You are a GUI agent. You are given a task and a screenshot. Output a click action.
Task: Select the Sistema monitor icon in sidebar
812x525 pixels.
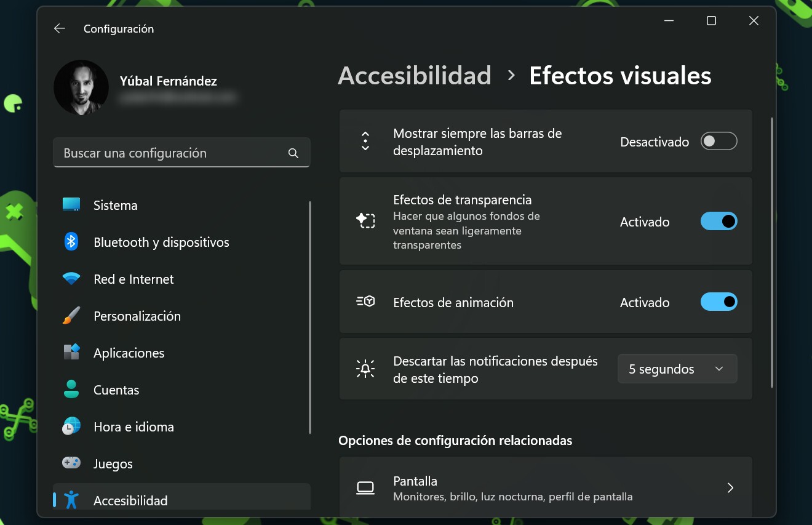pos(71,205)
